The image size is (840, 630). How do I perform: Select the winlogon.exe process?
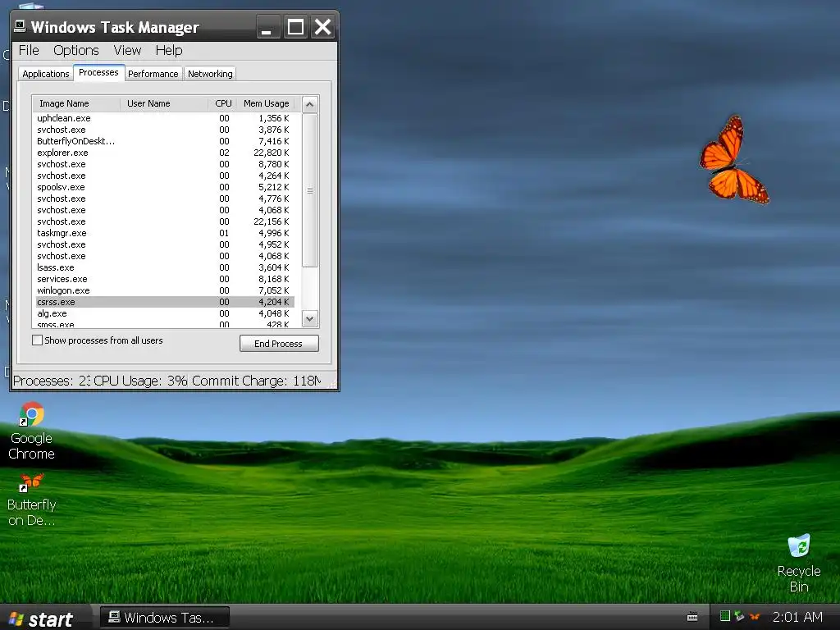[165, 290]
